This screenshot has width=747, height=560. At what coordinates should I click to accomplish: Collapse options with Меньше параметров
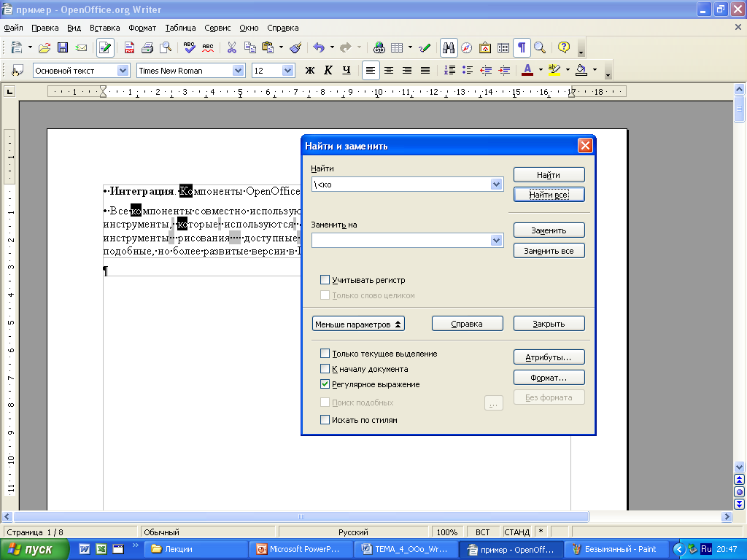click(x=358, y=324)
